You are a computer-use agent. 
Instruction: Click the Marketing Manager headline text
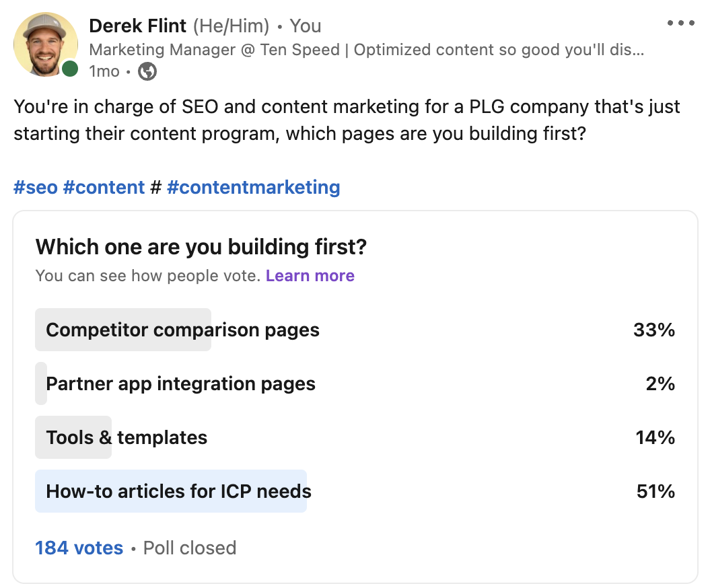tap(366, 50)
